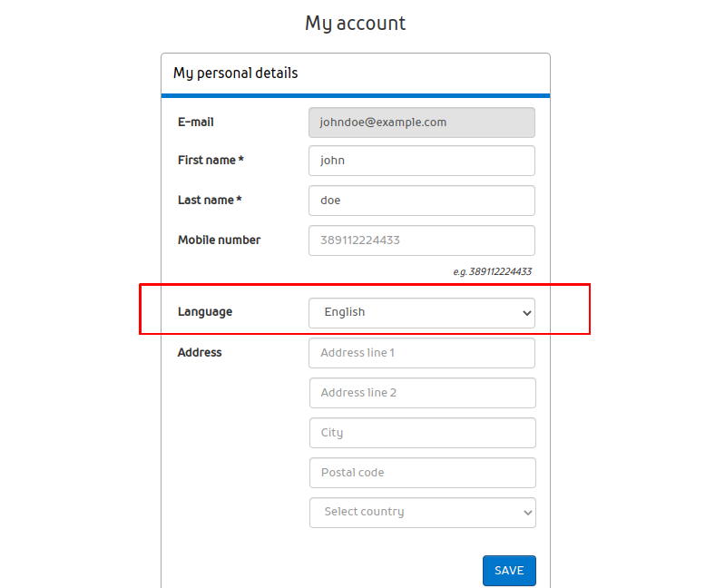
Task: Click the My account page title
Action: 356,24
